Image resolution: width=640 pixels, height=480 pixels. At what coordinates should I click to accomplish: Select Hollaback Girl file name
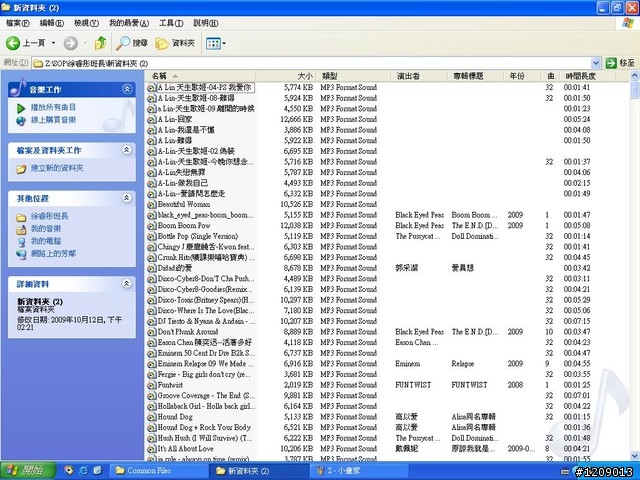coord(207,406)
